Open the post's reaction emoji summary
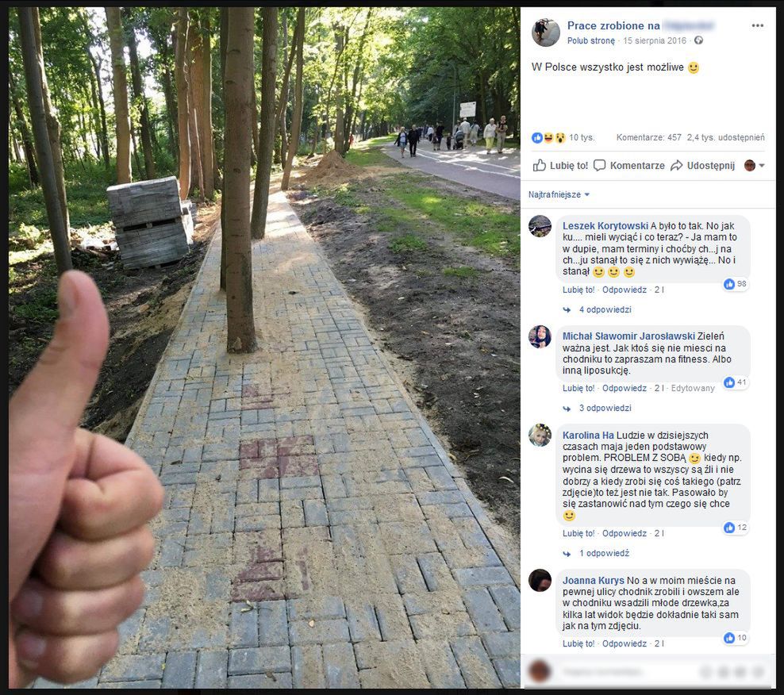Viewport: 784px width, 695px height. (548, 137)
